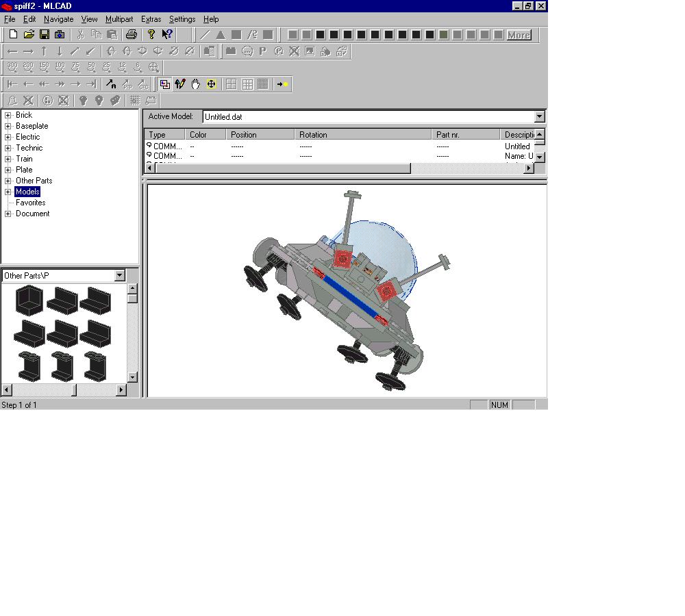
Task: Click the background image picture icon
Action: pos(310,51)
